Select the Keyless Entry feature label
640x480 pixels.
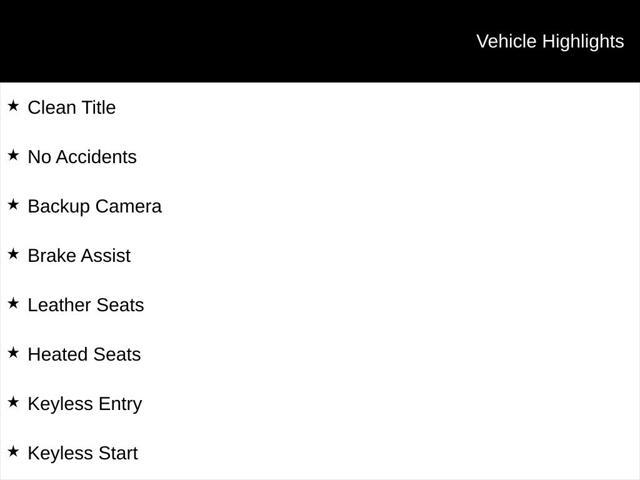[x=85, y=404]
